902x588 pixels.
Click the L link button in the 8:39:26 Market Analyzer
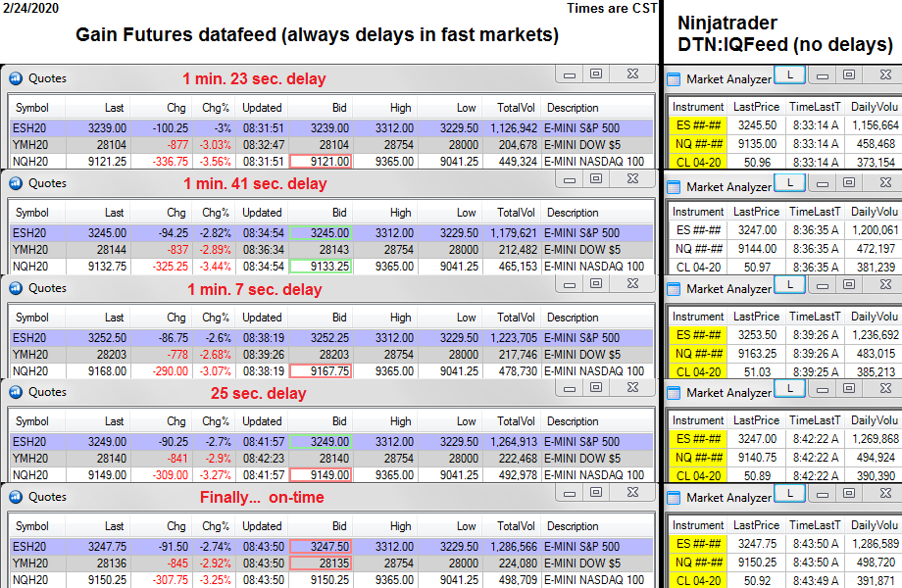point(789,284)
